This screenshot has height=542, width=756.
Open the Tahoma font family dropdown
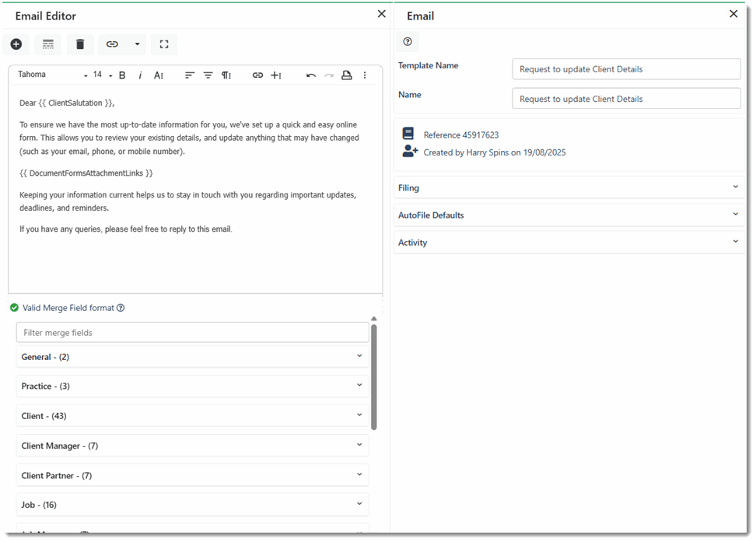pos(53,75)
